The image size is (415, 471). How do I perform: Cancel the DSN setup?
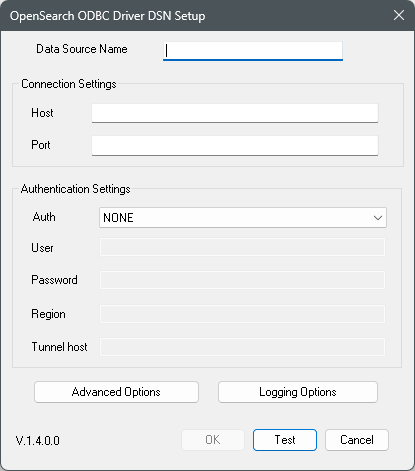click(x=357, y=440)
